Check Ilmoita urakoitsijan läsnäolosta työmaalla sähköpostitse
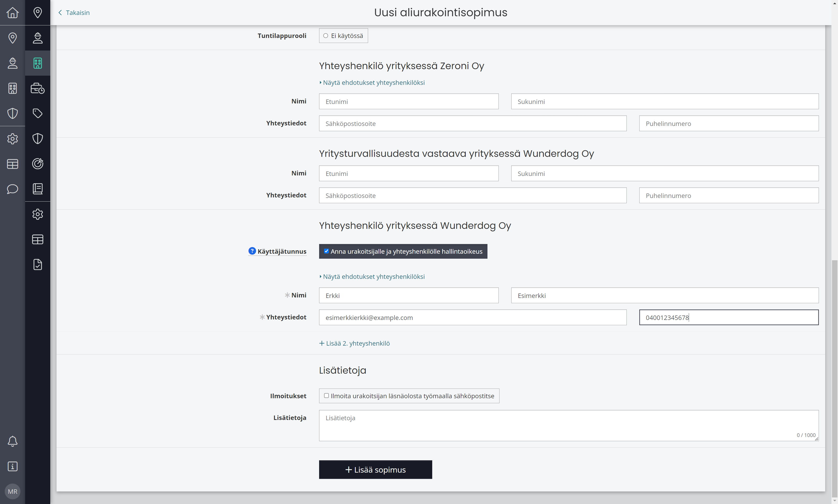 click(x=326, y=396)
